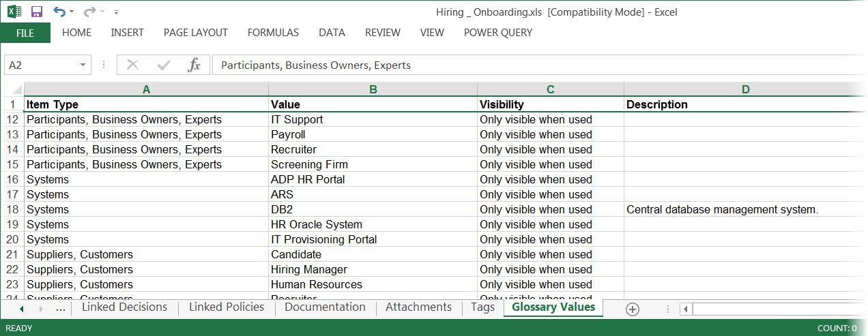The height and width of the screenshot is (336, 868).
Task: Switch to the DATA ribbon tab
Action: coord(332,33)
